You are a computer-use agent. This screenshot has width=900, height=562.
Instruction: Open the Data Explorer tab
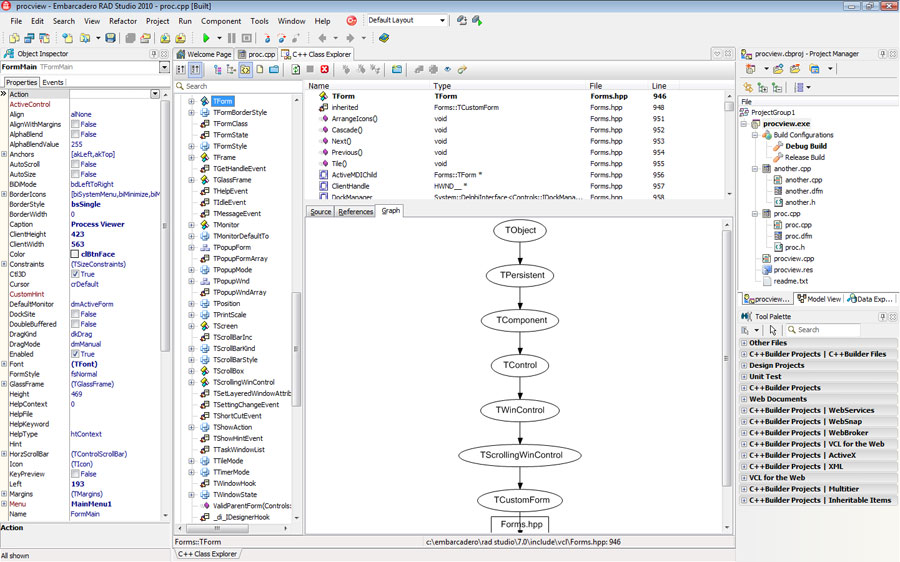[871, 299]
